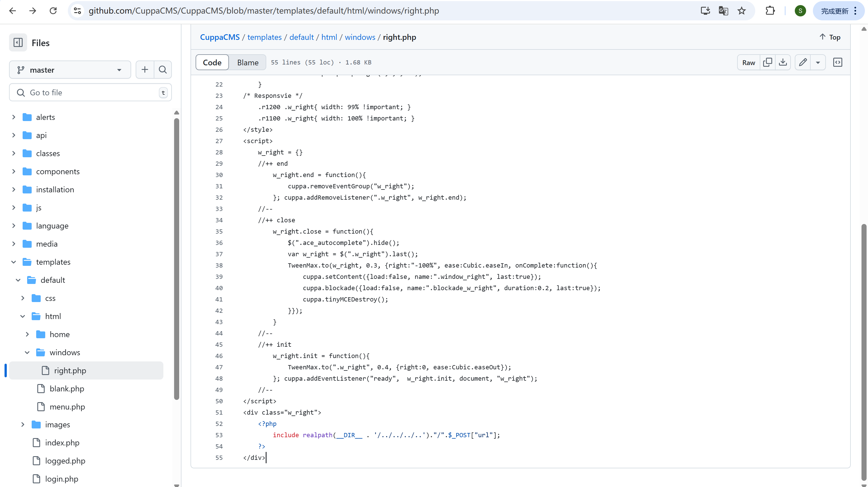The height and width of the screenshot is (487, 868).
Task: Expand the js folder chevron
Action: (x=14, y=207)
